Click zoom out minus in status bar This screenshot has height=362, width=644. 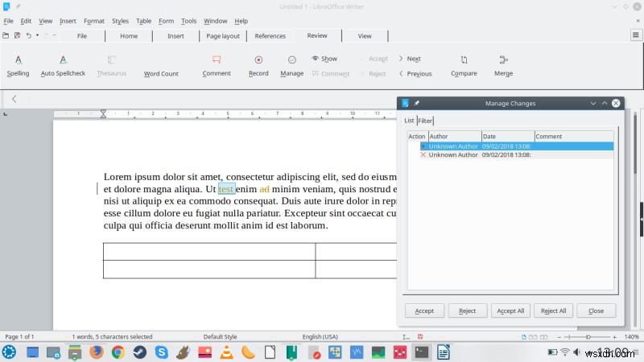click(x=559, y=337)
